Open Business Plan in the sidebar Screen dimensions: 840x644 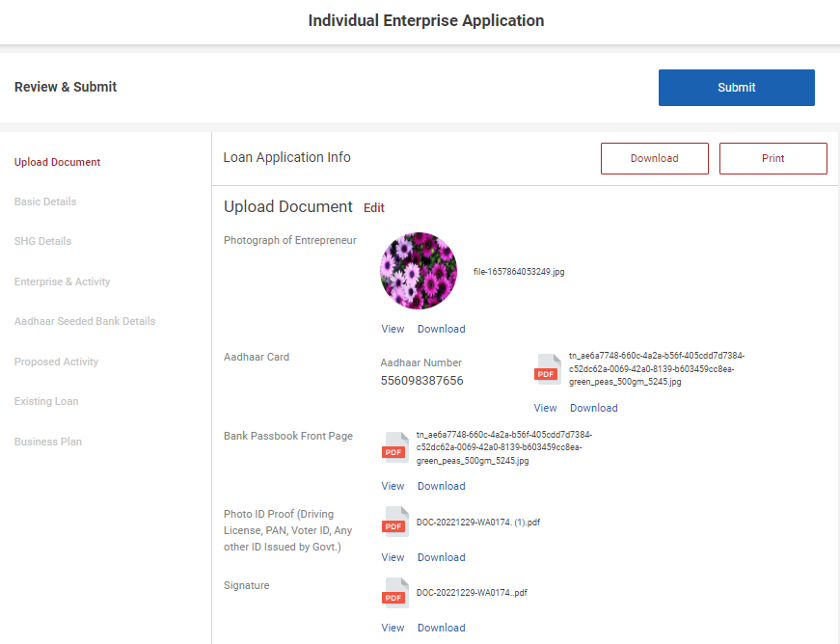pos(48,442)
